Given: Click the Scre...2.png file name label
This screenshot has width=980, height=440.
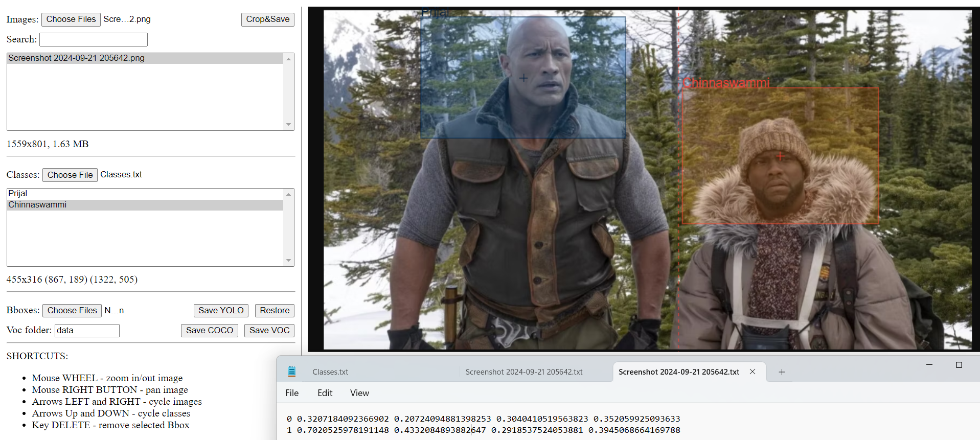Looking at the screenshot, I should coord(127,19).
